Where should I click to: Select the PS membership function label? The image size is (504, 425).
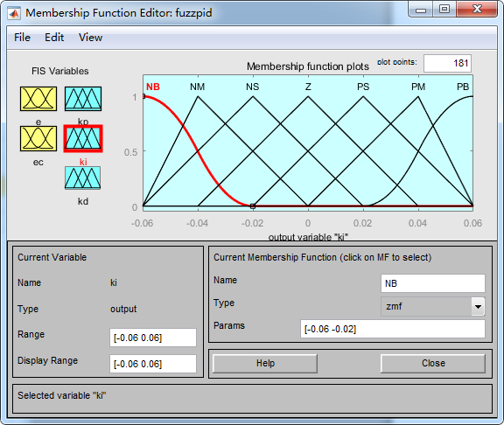pos(363,87)
